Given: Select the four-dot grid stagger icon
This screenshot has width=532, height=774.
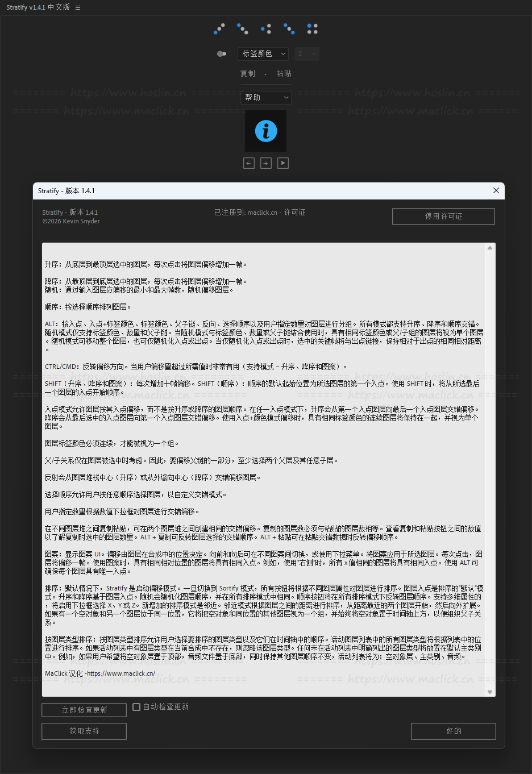Looking at the screenshot, I should click(312, 28).
